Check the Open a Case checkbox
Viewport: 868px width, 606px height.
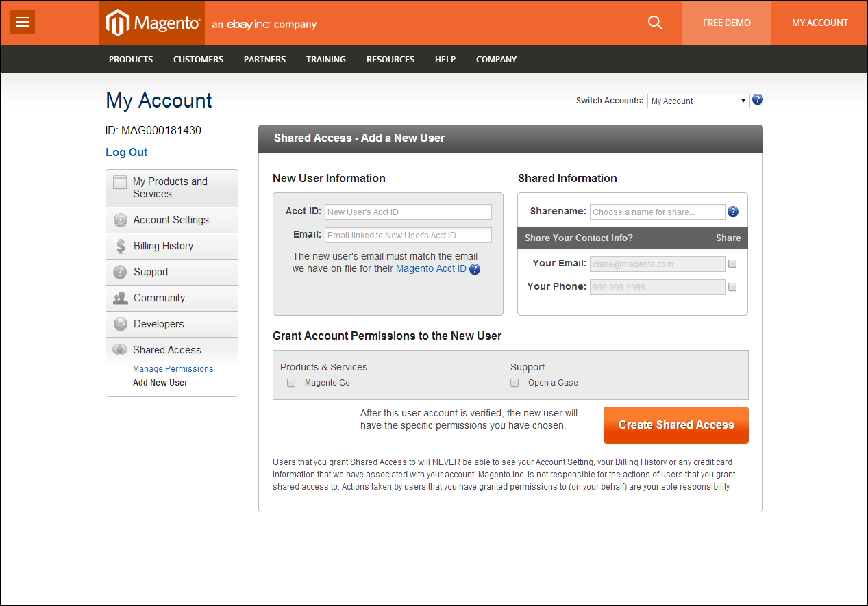[514, 383]
